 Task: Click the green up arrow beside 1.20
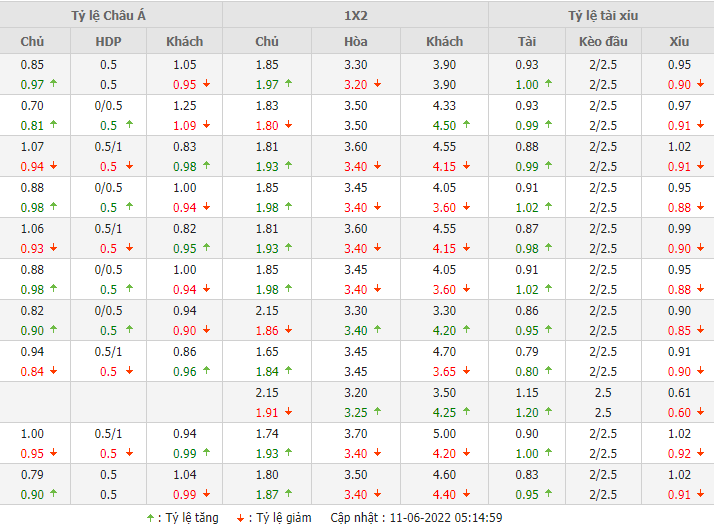[x=549, y=413]
